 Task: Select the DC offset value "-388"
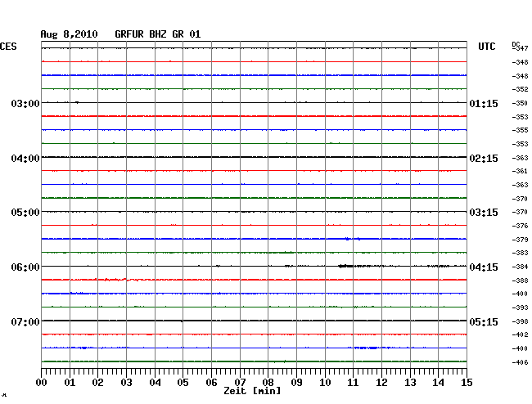pyautogui.click(x=520, y=281)
